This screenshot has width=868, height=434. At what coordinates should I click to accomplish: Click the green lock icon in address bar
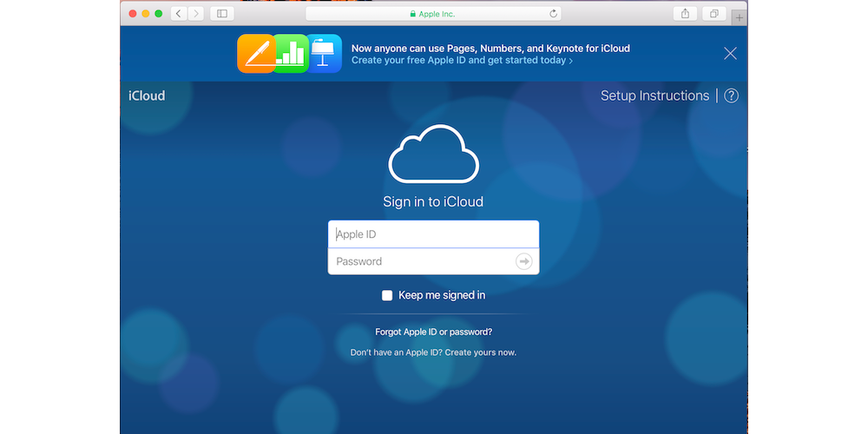click(x=412, y=14)
